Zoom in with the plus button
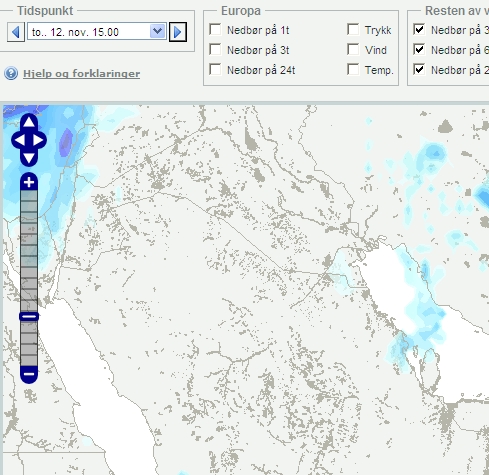The height and width of the screenshot is (475, 489). pos(29,182)
